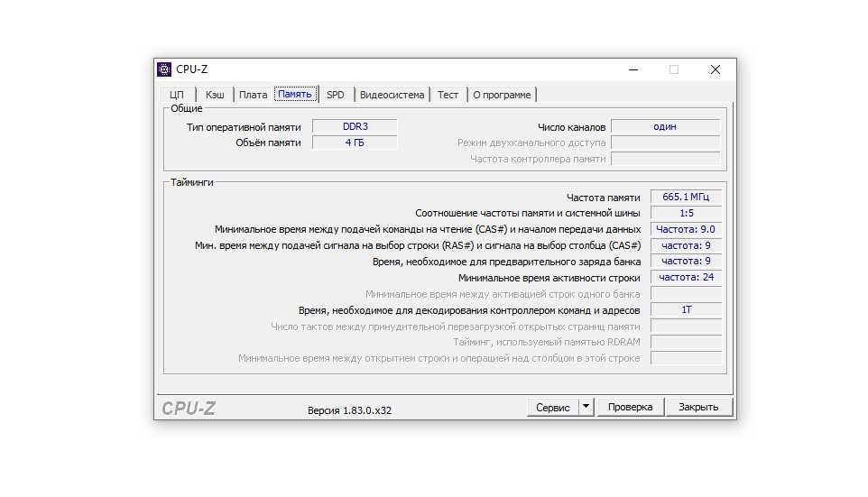Open the О программе tab
The width and height of the screenshot is (868, 497).
tap(502, 95)
